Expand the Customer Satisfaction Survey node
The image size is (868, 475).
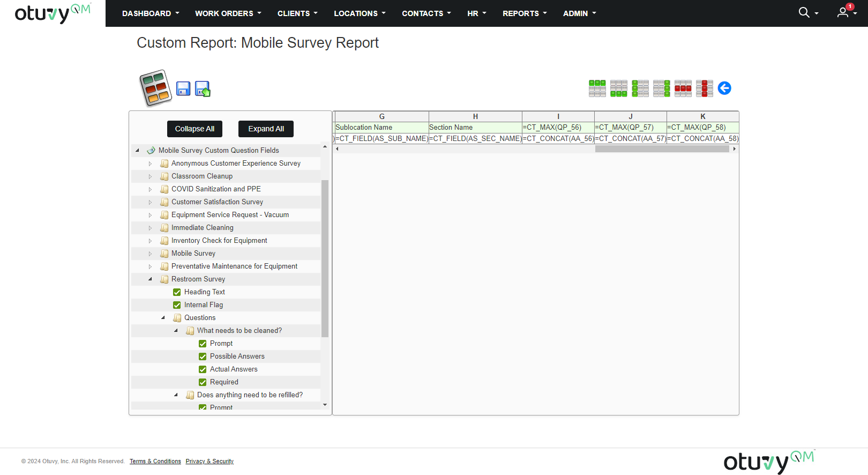click(x=150, y=202)
